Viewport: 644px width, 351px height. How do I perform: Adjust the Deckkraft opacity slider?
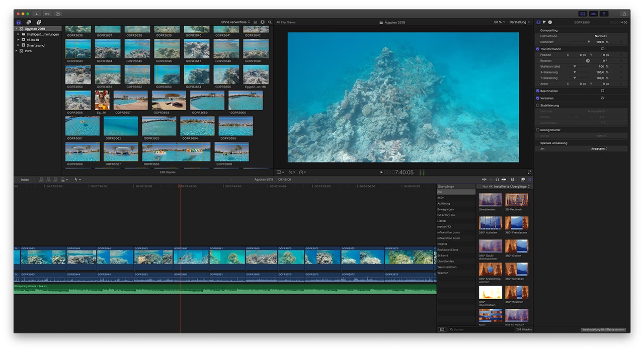588,42
